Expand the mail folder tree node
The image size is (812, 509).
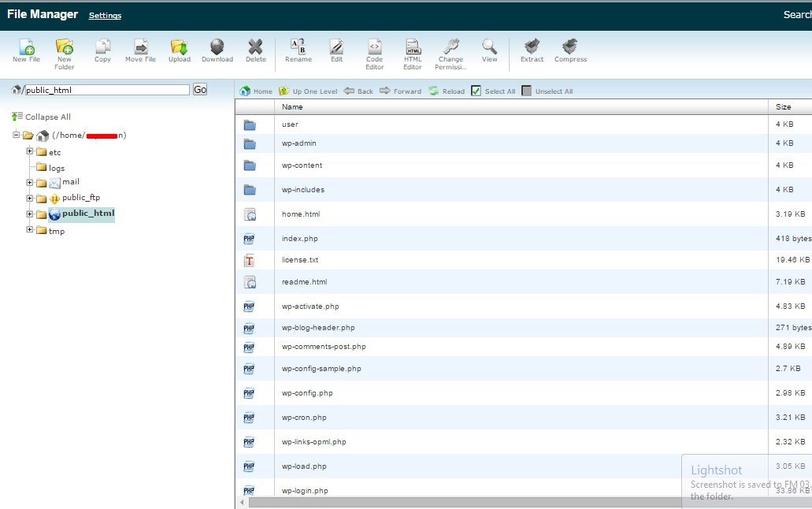point(29,183)
